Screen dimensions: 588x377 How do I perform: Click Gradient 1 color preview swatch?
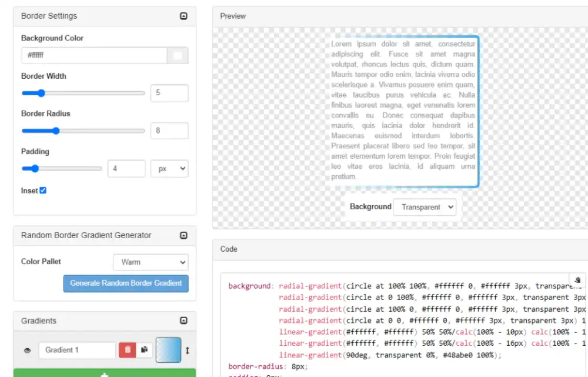coord(168,350)
